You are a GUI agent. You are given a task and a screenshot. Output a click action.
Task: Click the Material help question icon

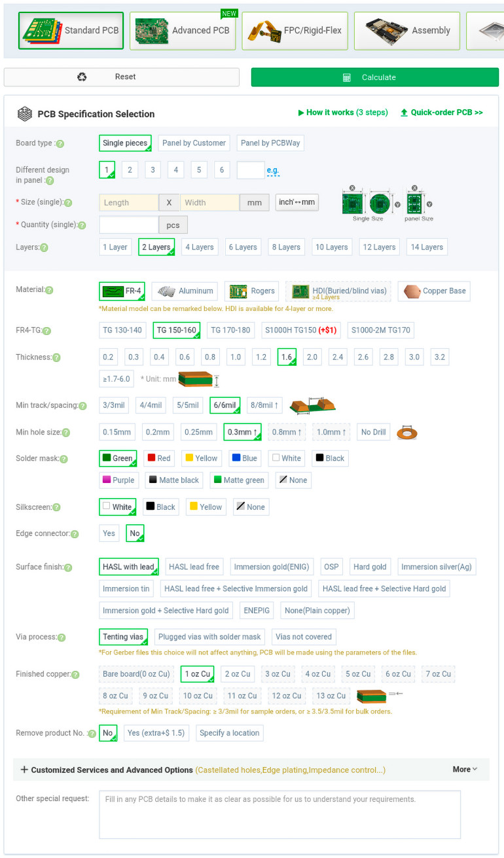(x=49, y=290)
